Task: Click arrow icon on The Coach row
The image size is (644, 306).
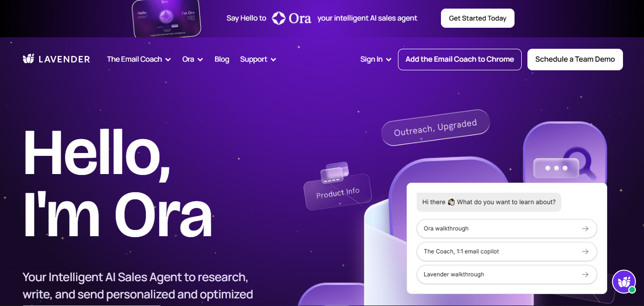Action: pos(585,251)
